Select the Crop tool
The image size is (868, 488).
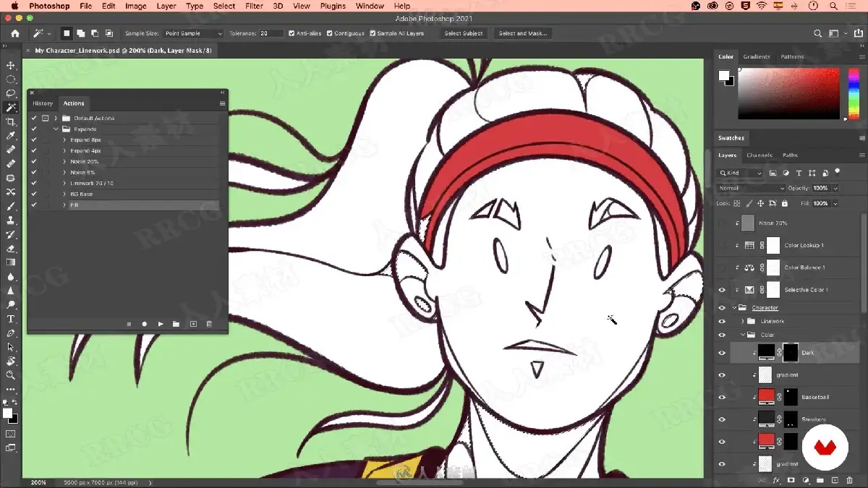coord(11,121)
